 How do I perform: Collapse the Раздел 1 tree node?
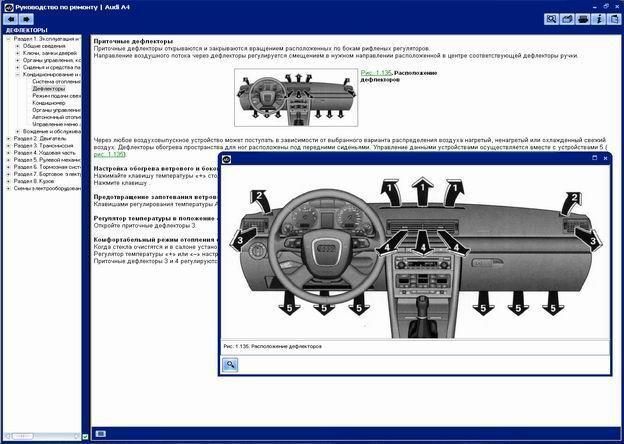click(x=9, y=39)
